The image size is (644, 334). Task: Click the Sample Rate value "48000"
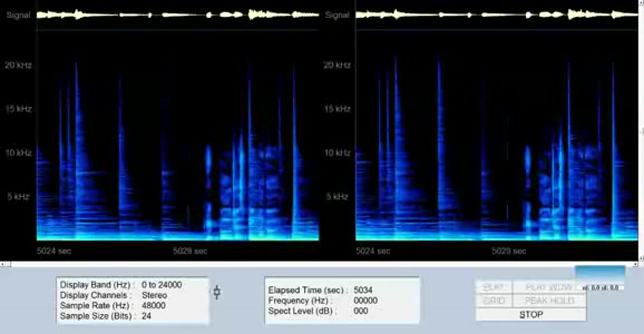pos(153,305)
